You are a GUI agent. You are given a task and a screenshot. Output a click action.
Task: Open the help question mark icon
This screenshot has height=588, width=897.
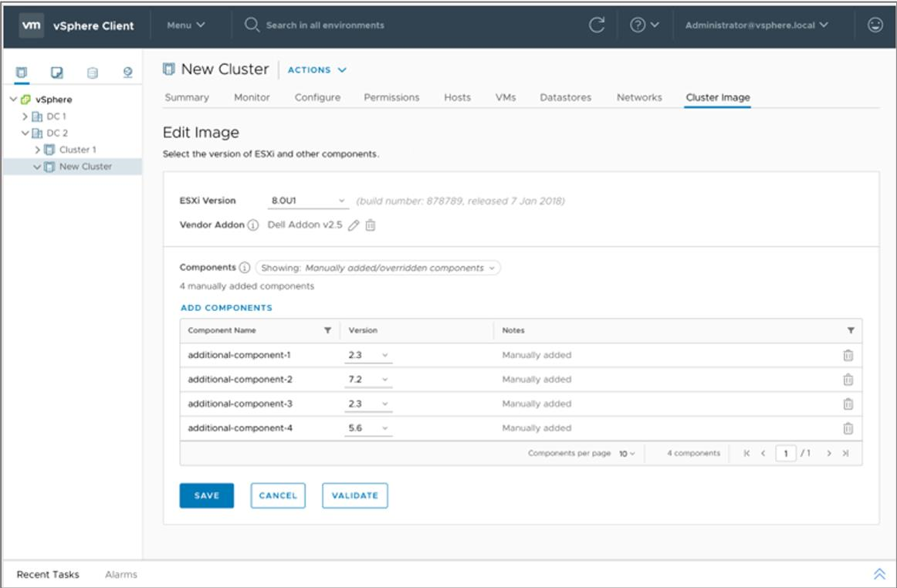pyautogui.click(x=638, y=25)
